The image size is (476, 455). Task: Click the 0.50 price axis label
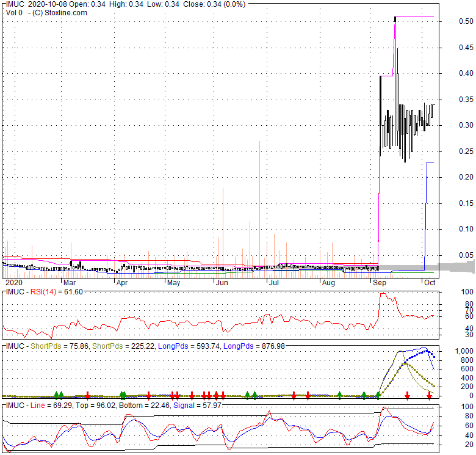(x=466, y=21)
